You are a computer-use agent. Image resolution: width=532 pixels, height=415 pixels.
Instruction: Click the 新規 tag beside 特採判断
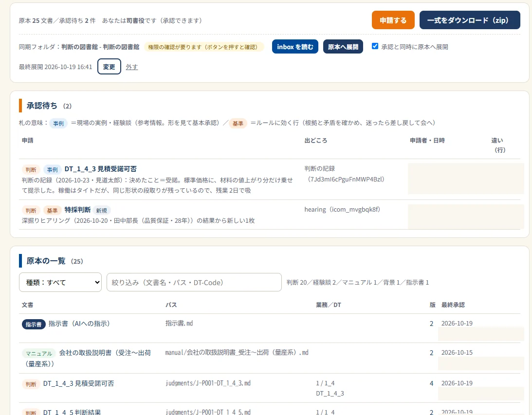(x=101, y=211)
